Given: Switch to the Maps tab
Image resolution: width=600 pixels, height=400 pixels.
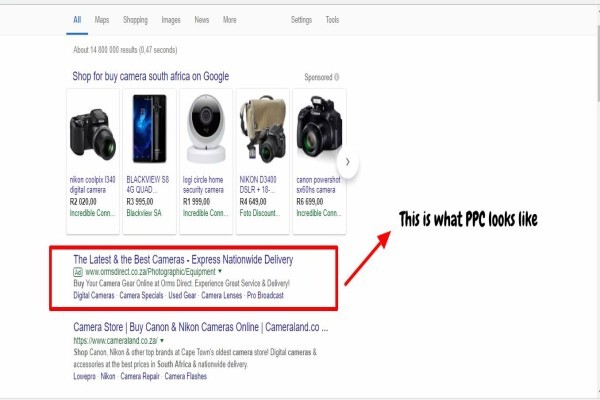Looking at the screenshot, I should pyautogui.click(x=102, y=20).
